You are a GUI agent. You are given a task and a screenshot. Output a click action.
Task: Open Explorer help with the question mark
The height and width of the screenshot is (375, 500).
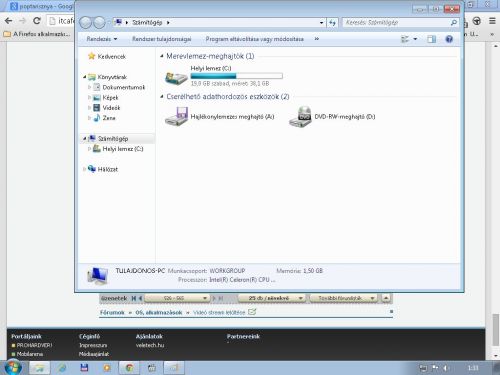point(449,39)
